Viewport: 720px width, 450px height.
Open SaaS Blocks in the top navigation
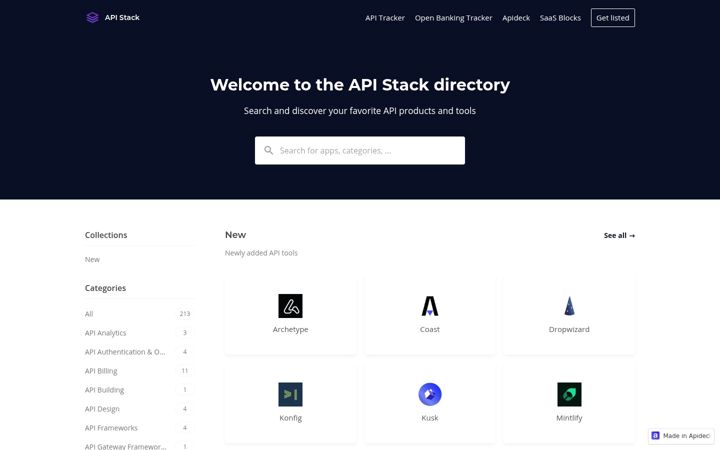[x=560, y=18]
